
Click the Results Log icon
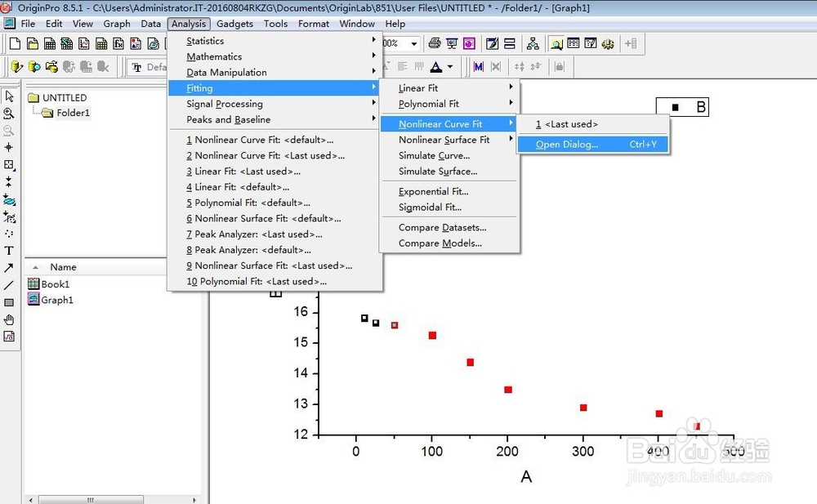pyautogui.click(x=574, y=44)
